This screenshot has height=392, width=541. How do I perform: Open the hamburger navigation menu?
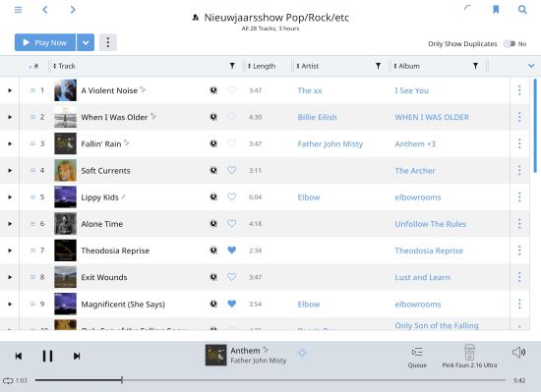click(18, 10)
